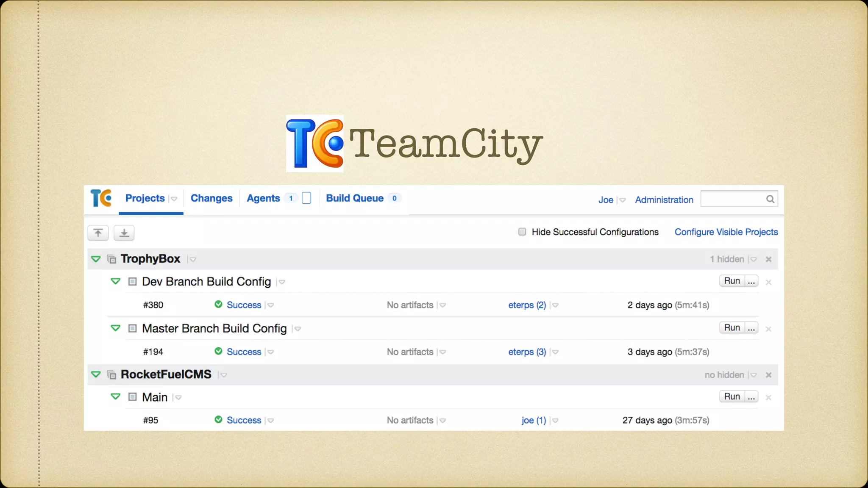The image size is (868, 488).
Task: Open the Dev Branch Build Config dropdown arrow
Action: coord(282,283)
